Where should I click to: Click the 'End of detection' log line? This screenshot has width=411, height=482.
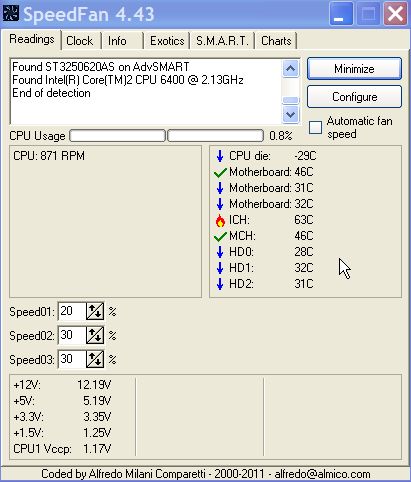(x=51, y=93)
